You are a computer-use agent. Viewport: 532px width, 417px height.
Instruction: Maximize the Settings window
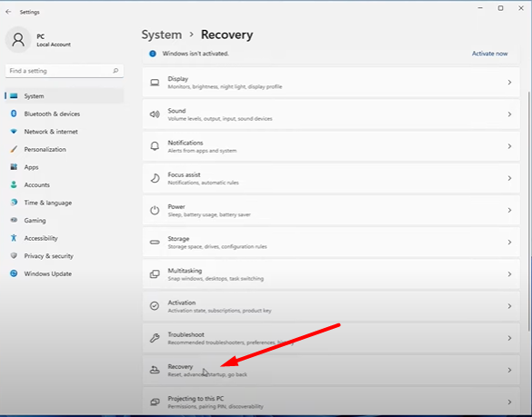click(x=500, y=8)
